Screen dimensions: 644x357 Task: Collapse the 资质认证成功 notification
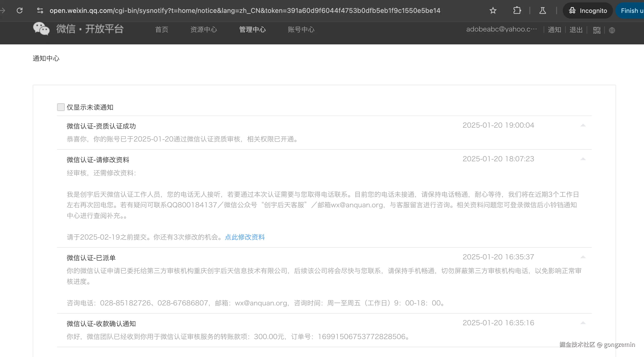[x=583, y=126]
